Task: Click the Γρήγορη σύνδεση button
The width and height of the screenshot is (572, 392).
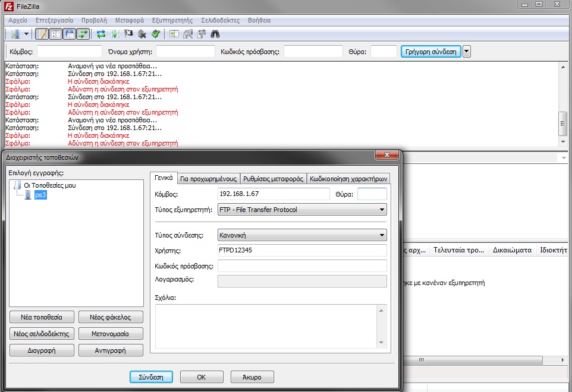Action: (x=431, y=51)
